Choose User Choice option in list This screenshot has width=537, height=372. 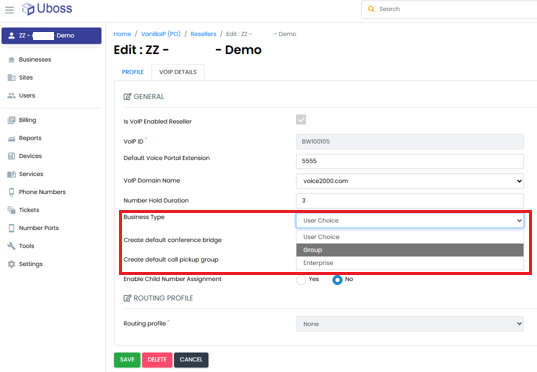click(x=410, y=237)
